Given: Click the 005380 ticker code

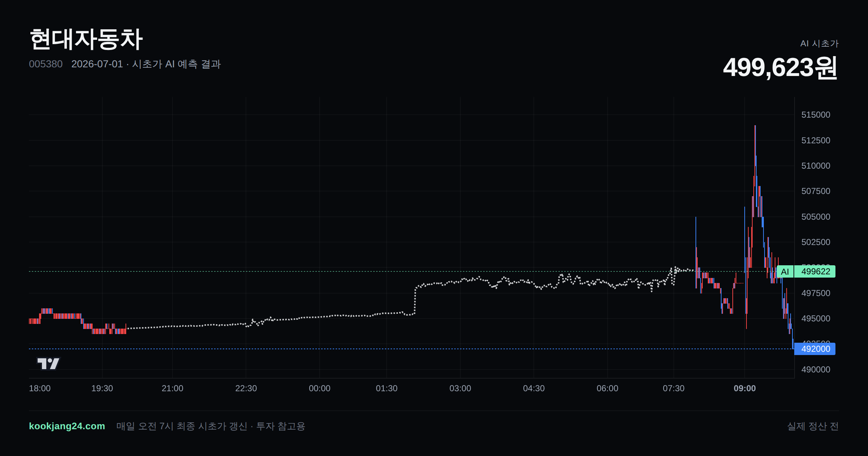Looking at the screenshot, I should [46, 64].
